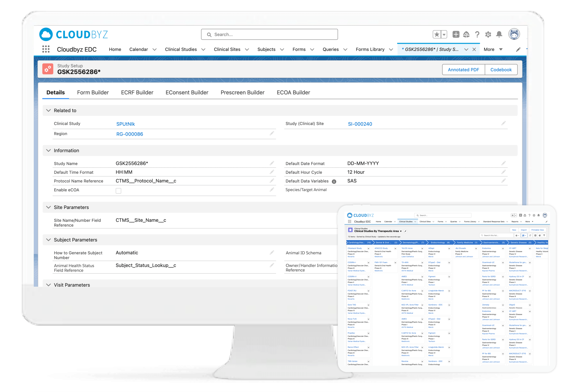Screen dimensions: 566x392
Task: Click Search this list field in tablet window
Action: click(496, 235)
